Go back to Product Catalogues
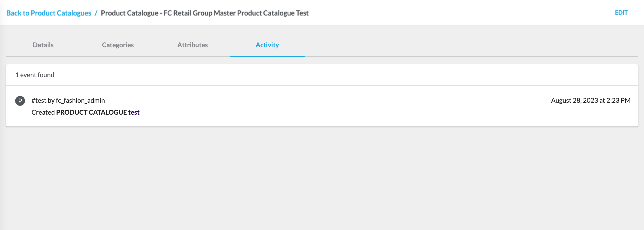The width and height of the screenshot is (644, 230). pos(49,13)
